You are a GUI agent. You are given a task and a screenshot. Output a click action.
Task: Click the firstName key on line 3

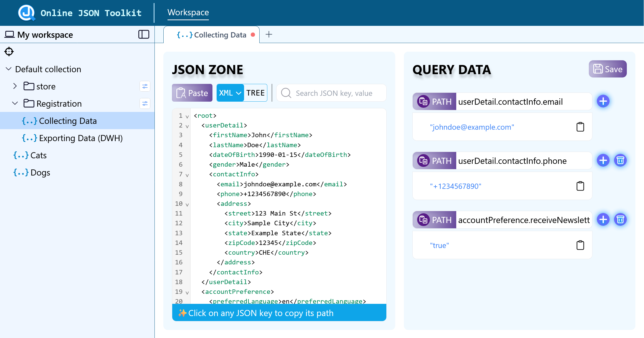230,135
